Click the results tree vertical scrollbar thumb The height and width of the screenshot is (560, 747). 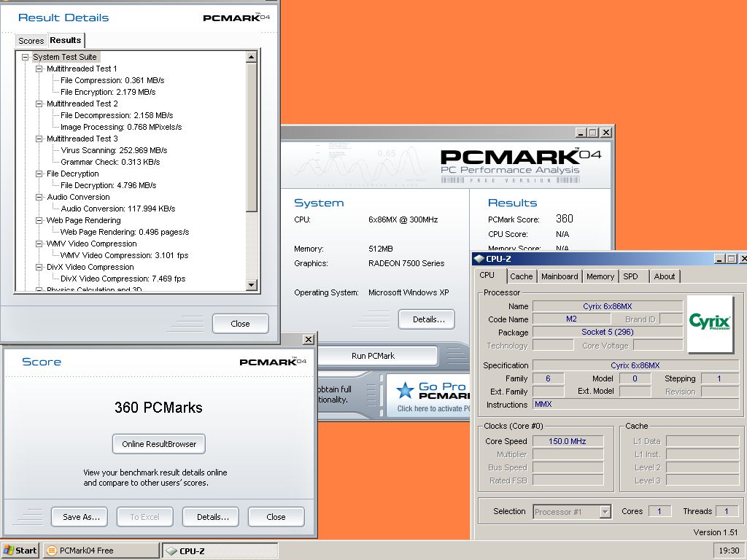252,137
